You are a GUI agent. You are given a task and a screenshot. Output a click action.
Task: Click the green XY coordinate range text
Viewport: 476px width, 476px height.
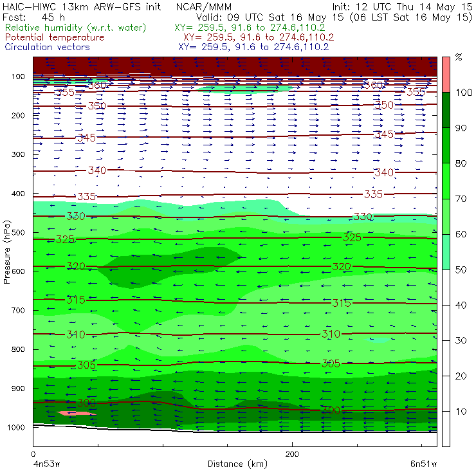250,28
